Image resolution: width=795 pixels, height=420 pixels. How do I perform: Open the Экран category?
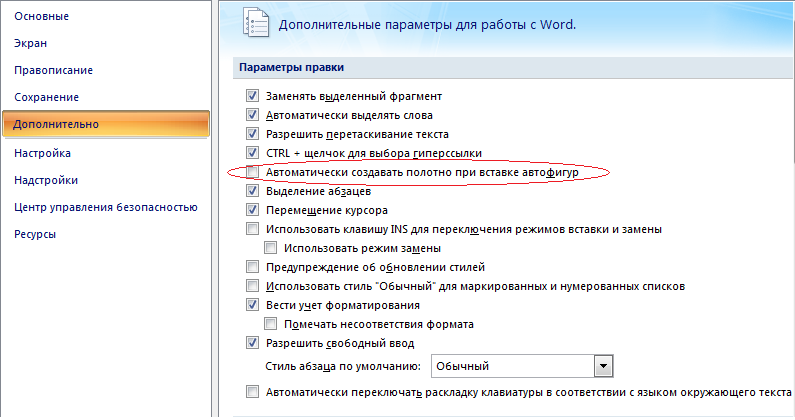tap(30, 43)
